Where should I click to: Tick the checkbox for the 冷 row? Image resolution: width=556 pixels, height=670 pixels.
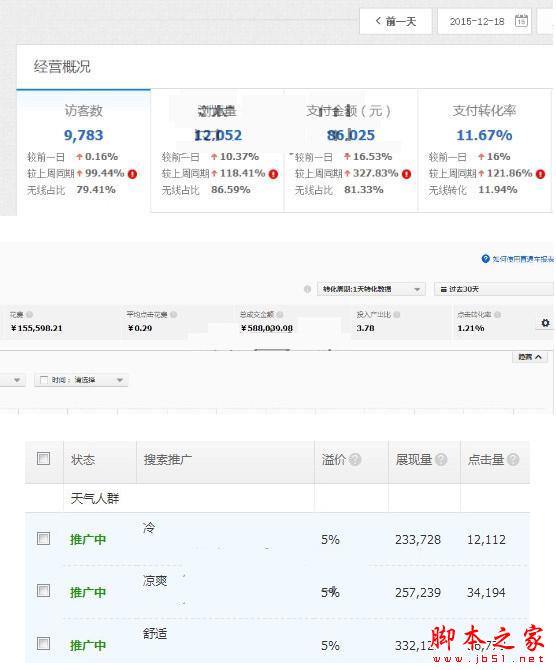coord(43,538)
